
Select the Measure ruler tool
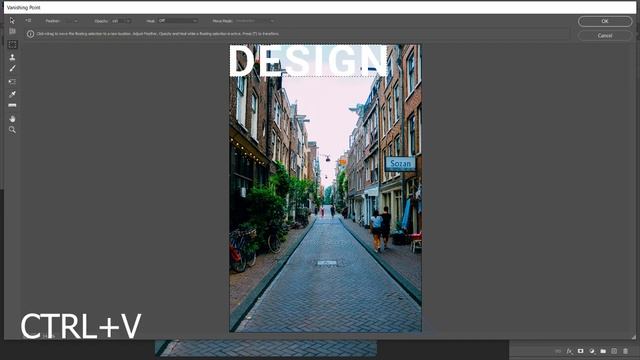click(12, 105)
